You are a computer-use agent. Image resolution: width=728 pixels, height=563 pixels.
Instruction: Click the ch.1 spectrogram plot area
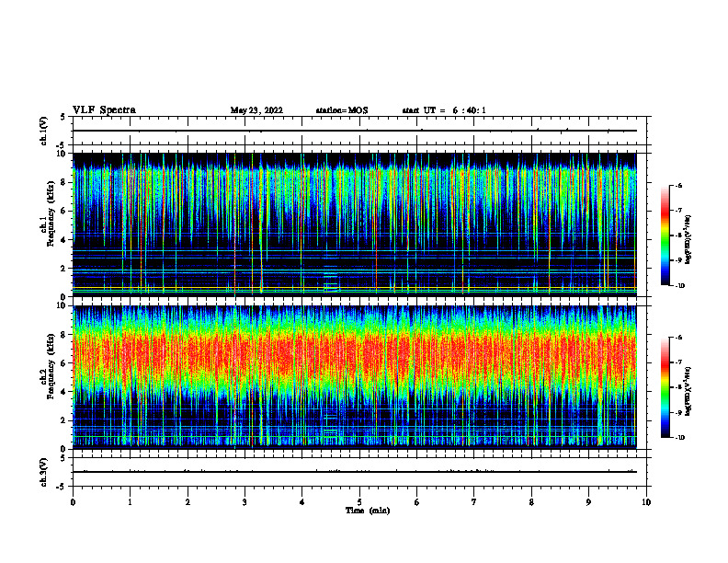(x=355, y=224)
